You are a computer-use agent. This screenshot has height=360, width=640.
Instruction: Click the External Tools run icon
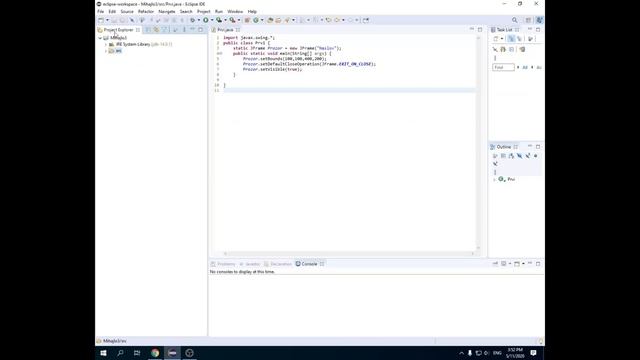tap(232, 20)
